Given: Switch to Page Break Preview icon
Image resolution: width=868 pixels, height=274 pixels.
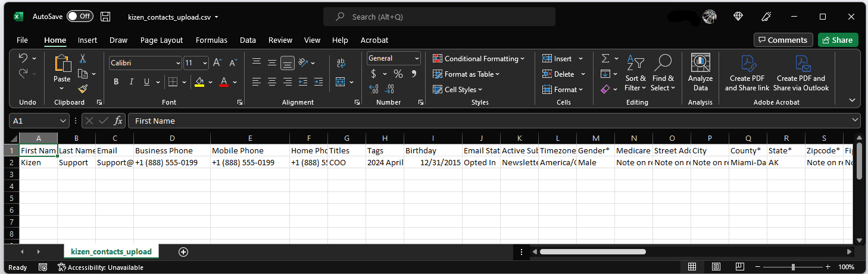Looking at the screenshot, I should 739,267.
